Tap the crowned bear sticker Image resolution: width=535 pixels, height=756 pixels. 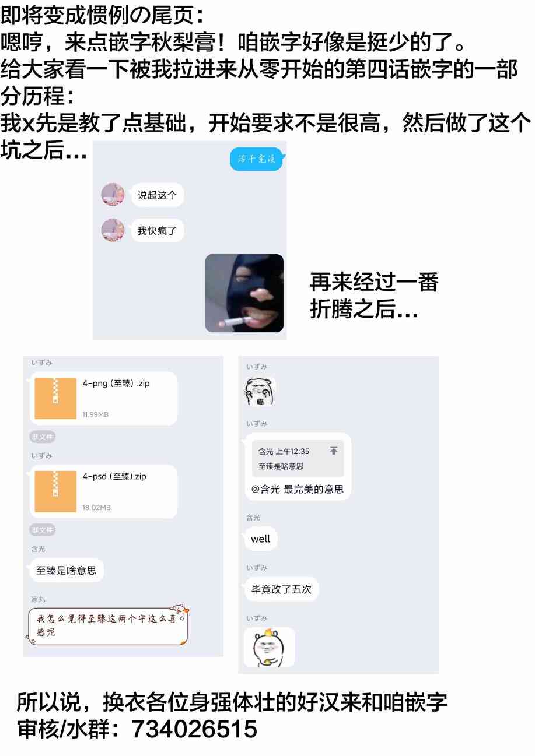[269, 646]
